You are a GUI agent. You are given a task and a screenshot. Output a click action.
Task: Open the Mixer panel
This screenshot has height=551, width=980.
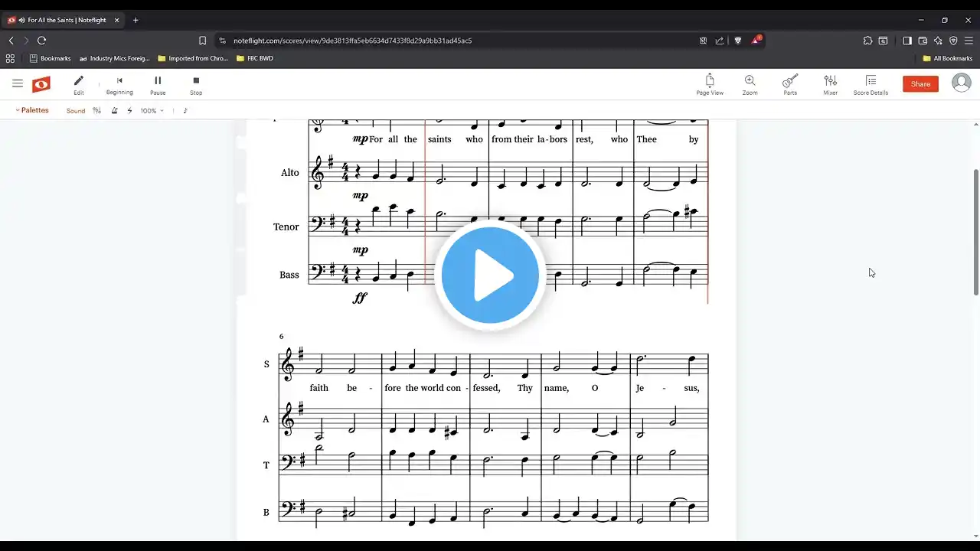tap(831, 84)
